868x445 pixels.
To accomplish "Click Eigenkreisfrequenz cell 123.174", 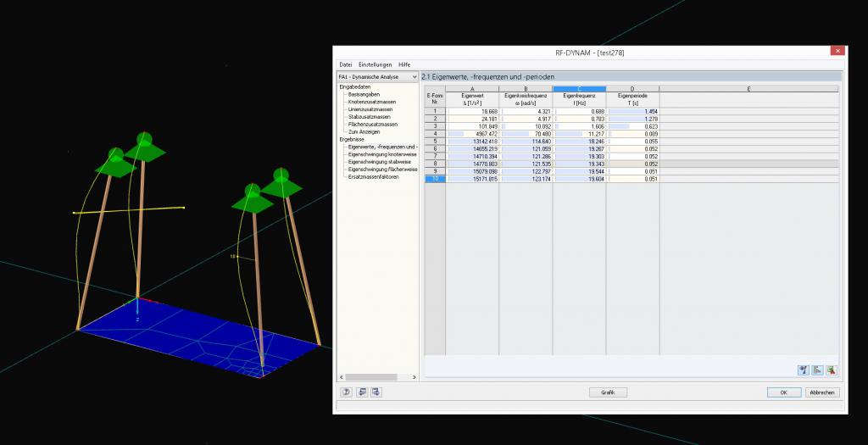I will coord(526,179).
